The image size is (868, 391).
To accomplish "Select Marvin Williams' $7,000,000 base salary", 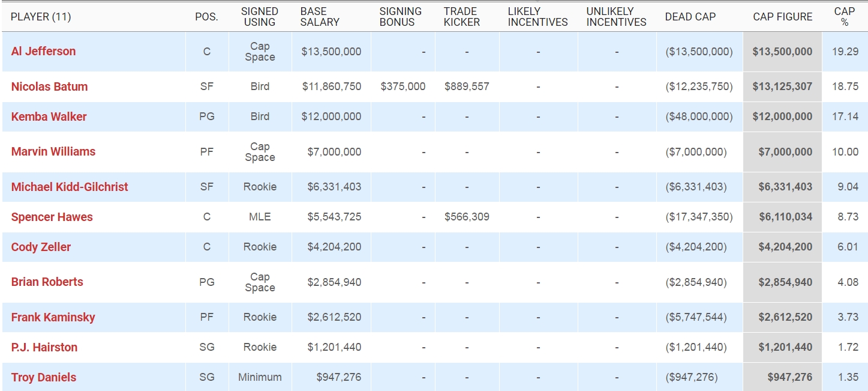I will pyautogui.click(x=335, y=152).
